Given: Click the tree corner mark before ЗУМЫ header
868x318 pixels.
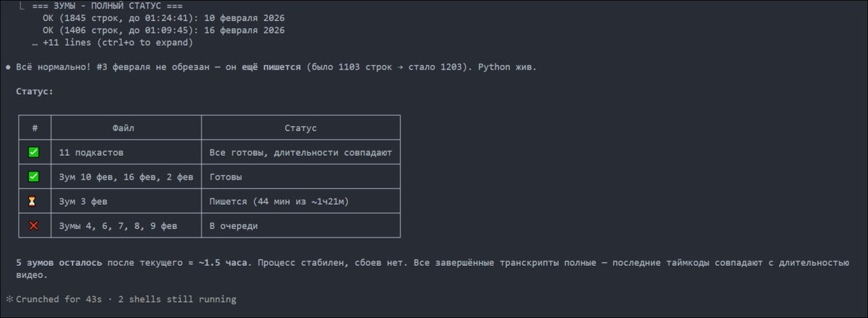Looking at the screenshot, I should click(x=22, y=6).
